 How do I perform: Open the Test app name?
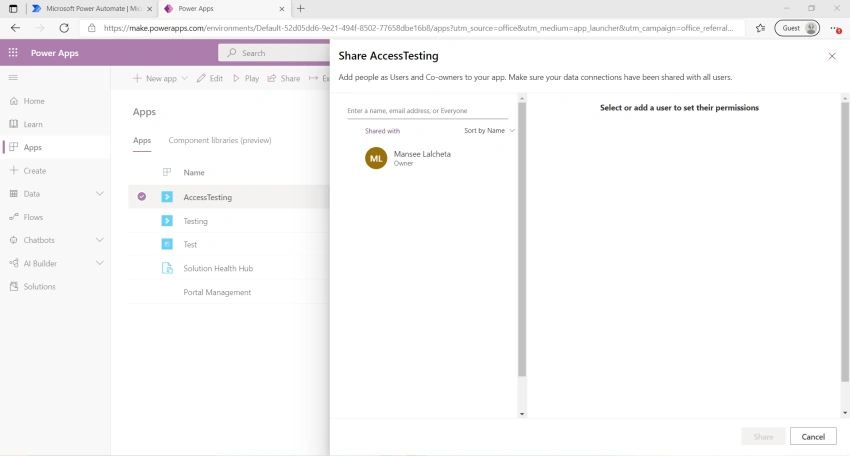point(190,245)
